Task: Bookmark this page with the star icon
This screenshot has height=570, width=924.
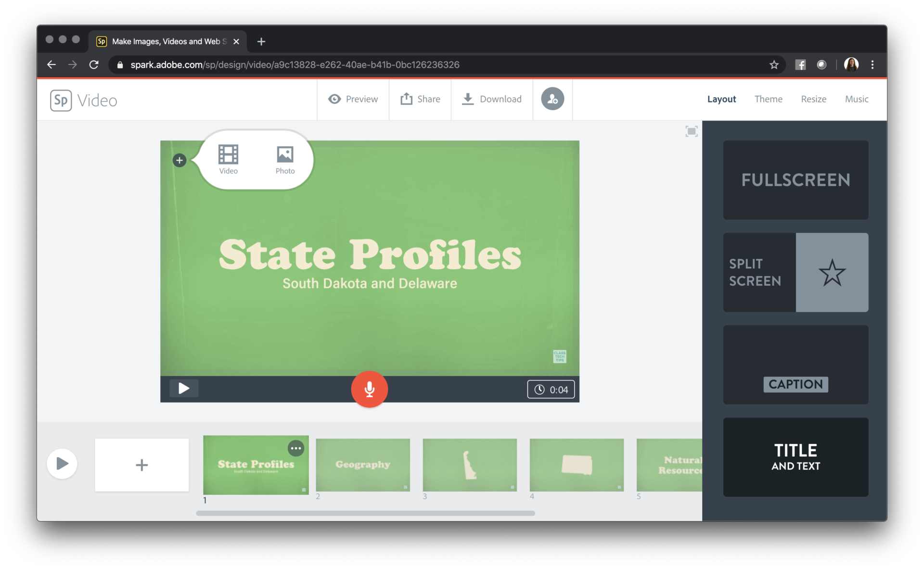Action: (x=774, y=64)
